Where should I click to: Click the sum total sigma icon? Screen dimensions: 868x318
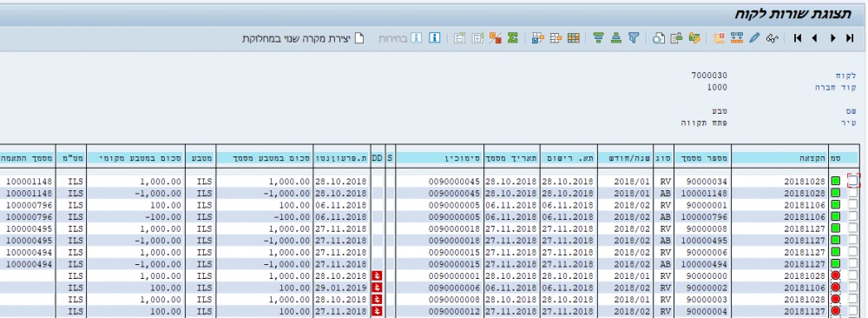point(513,38)
